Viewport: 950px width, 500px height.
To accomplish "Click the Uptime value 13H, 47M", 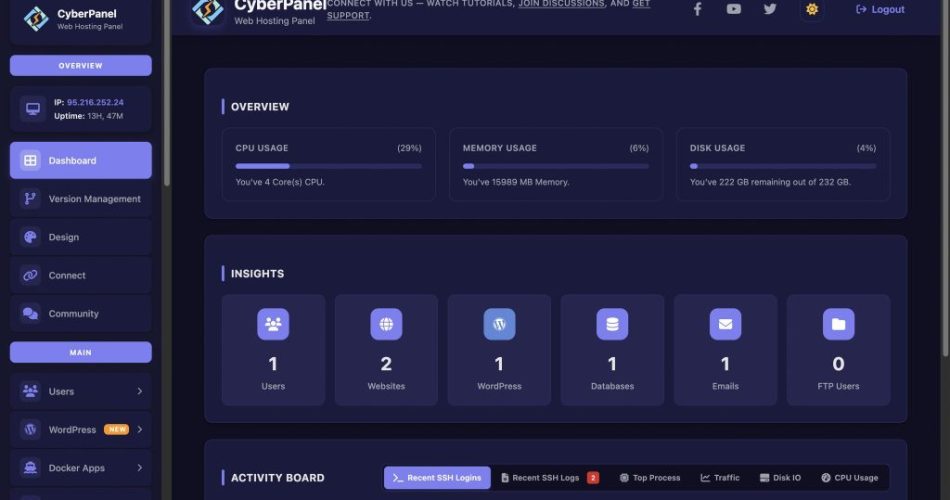I will (x=105, y=116).
